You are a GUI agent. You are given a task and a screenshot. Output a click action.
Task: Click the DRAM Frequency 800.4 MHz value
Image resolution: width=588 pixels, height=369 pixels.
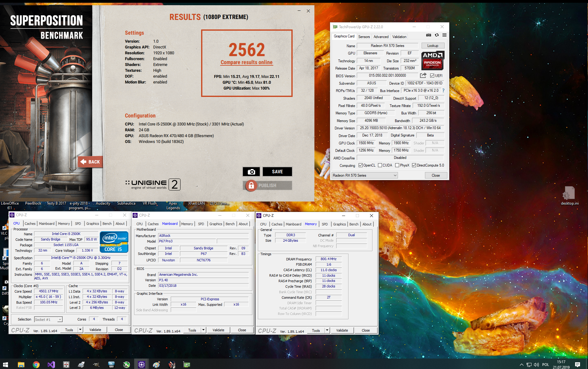[x=329, y=259]
